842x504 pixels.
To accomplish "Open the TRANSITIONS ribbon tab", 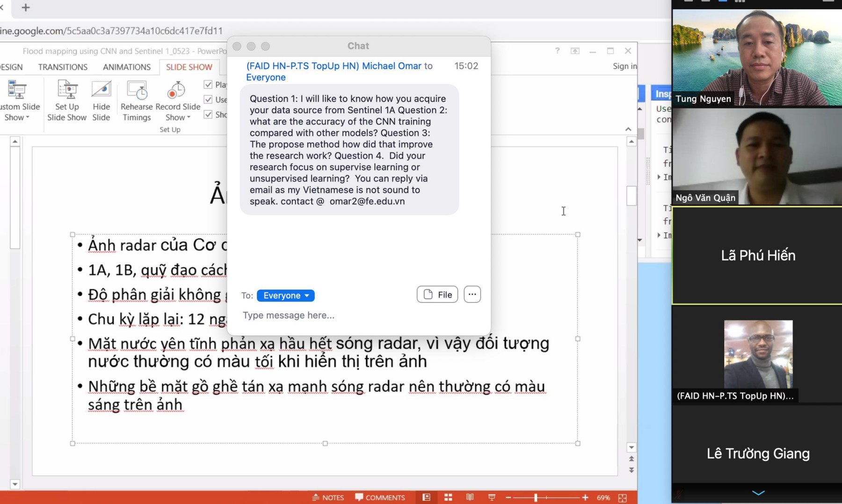I will coord(63,67).
